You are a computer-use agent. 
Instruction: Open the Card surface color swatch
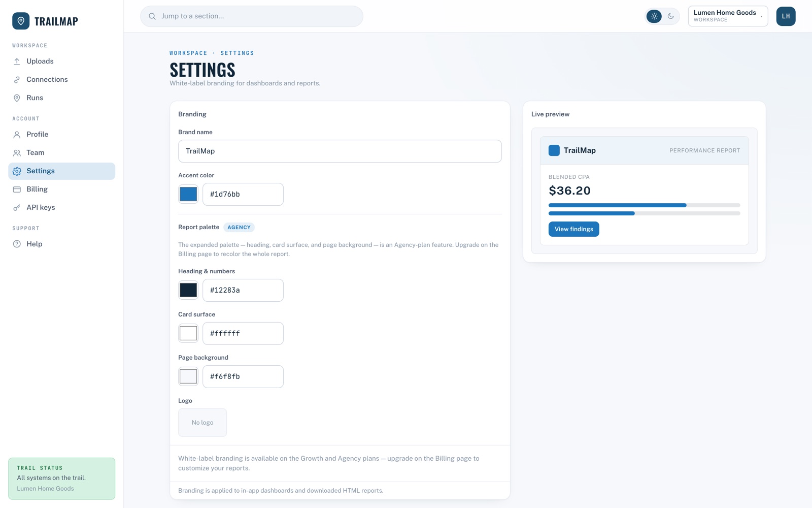(x=188, y=333)
